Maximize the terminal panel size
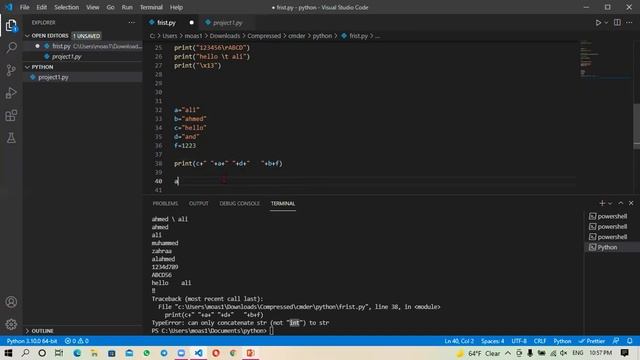Viewport: 640px width, 360px height. [620, 203]
